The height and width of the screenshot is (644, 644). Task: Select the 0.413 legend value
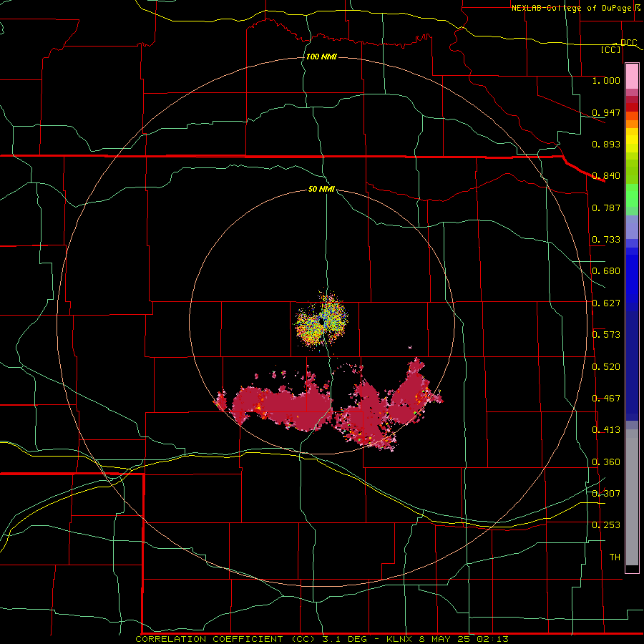606,430
